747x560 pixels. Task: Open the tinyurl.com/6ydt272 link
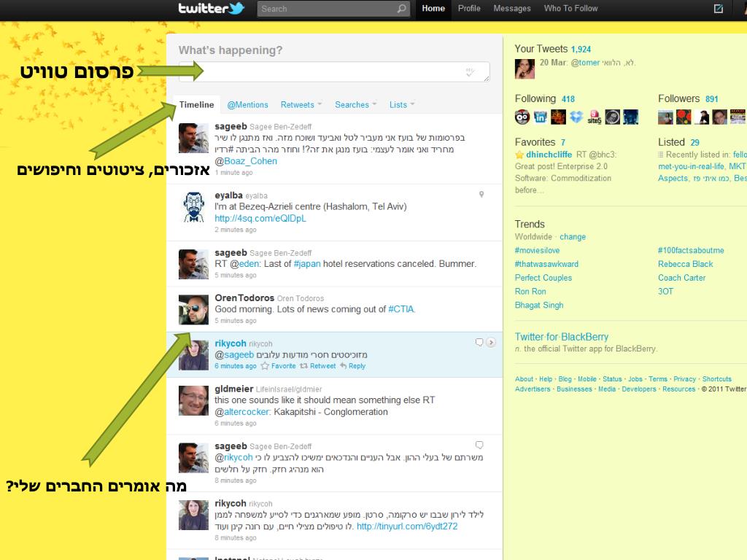[x=407, y=526]
